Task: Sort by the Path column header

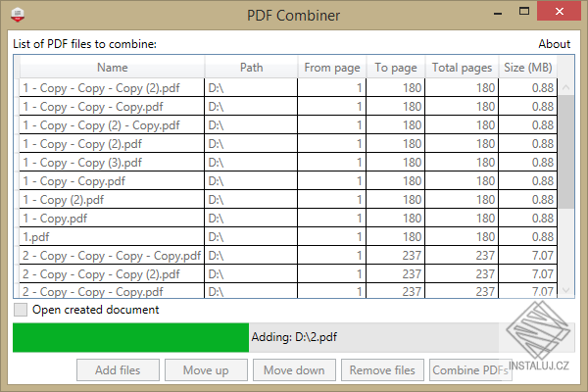Action: pyautogui.click(x=251, y=68)
